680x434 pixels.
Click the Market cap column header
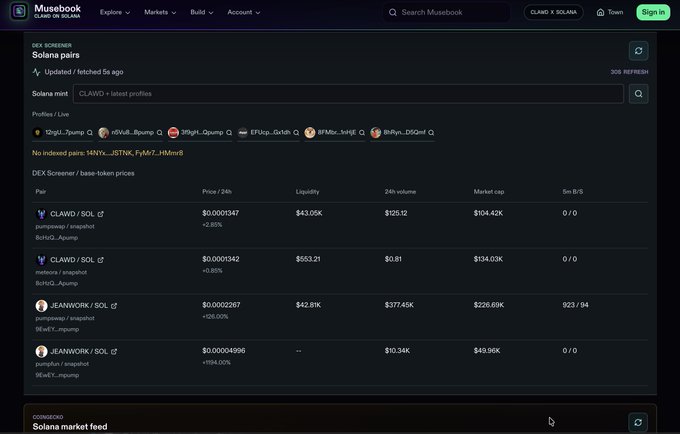click(x=489, y=192)
